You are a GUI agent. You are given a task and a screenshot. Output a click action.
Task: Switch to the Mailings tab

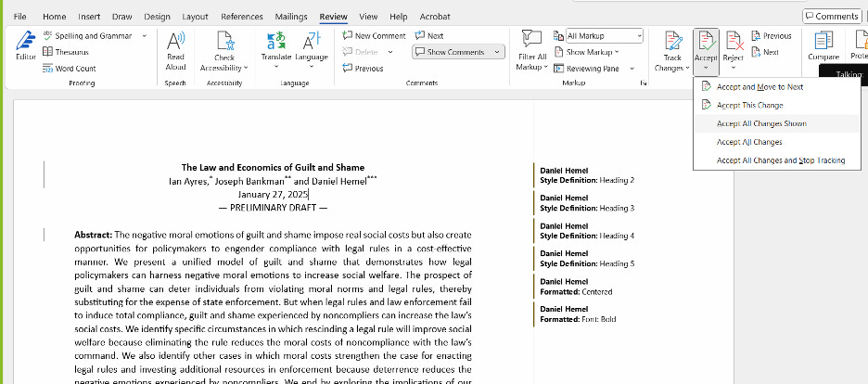[x=290, y=17]
